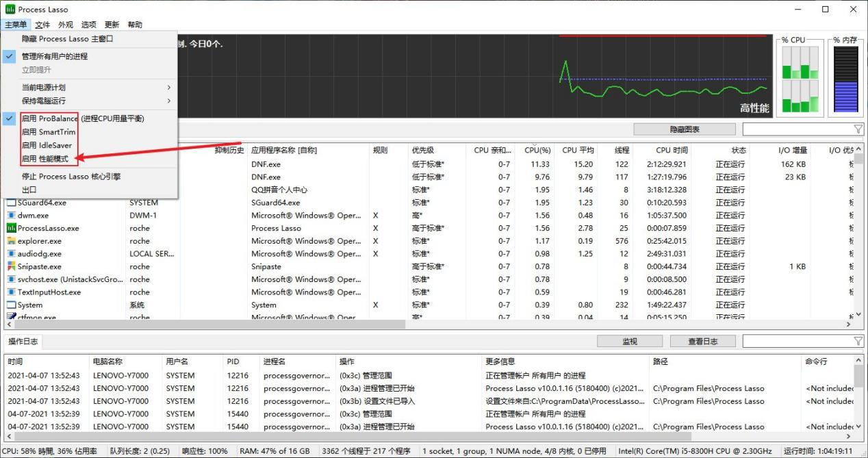This screenshot has width=868, height=458.
Task: Click the action log right scroll arrow
Action: [x=849, y=435]
